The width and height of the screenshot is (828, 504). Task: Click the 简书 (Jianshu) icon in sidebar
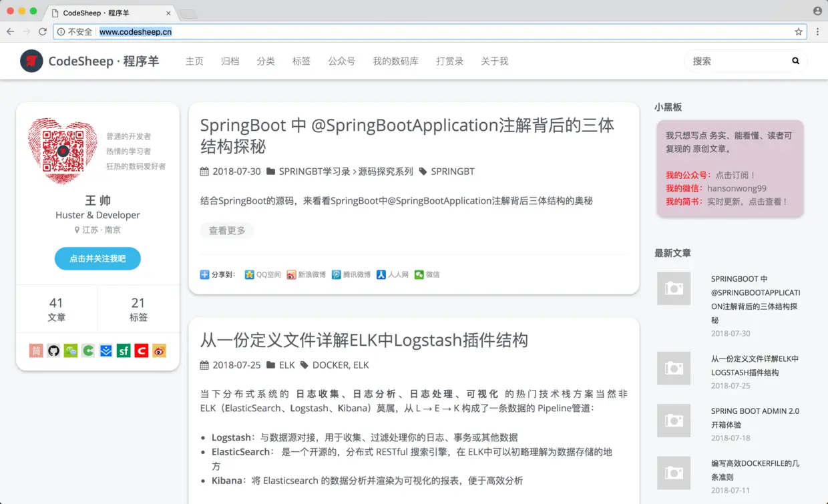click(36, 350)
